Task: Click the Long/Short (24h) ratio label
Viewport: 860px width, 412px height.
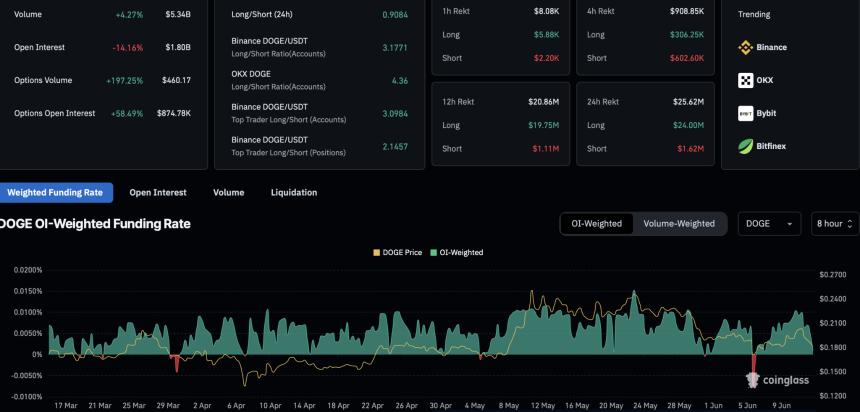Action: (x=262, y=15)
